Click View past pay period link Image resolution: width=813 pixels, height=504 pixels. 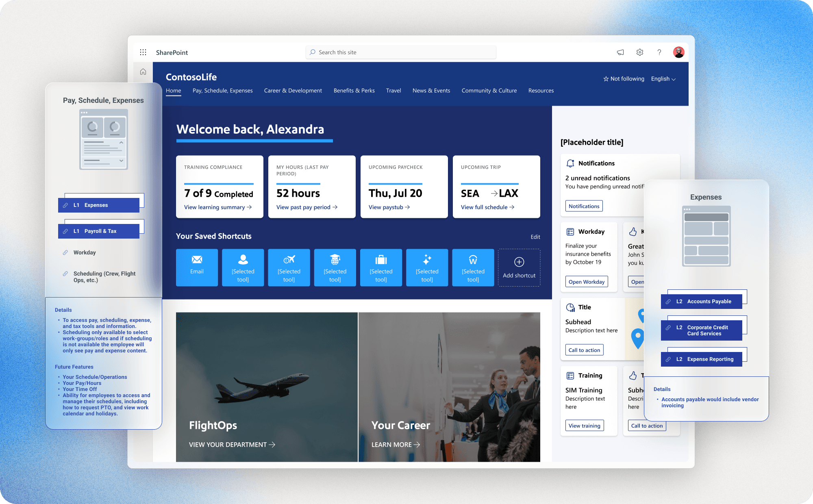pyautogui.click(x=307, y=207)
